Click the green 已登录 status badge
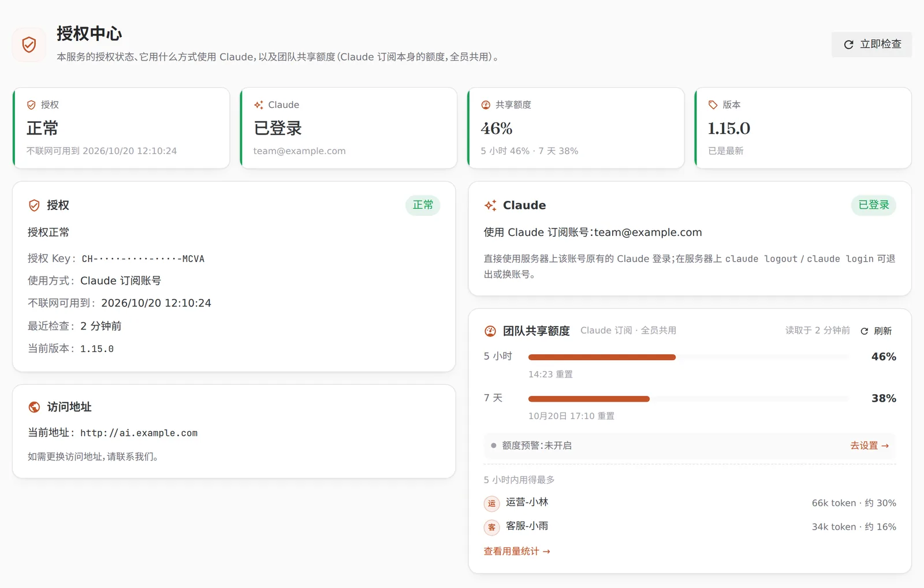 pyautogui.click(x=874, y=205)
